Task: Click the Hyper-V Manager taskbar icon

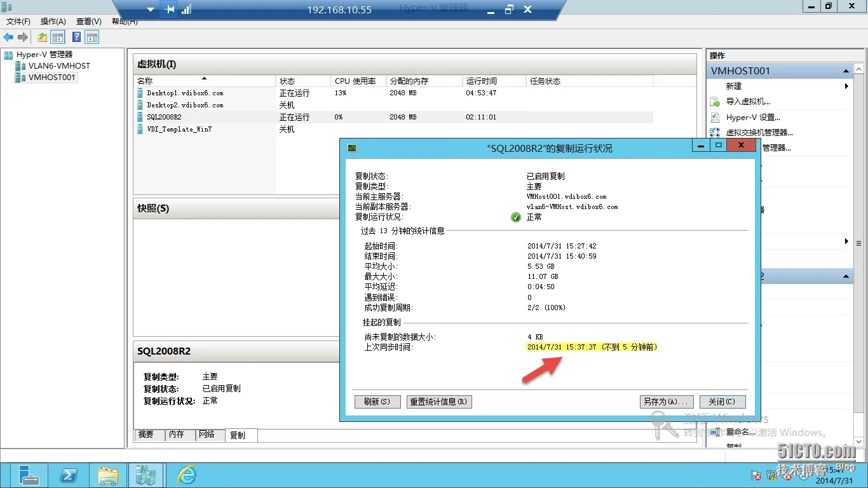Action: [x=146, y=475]
